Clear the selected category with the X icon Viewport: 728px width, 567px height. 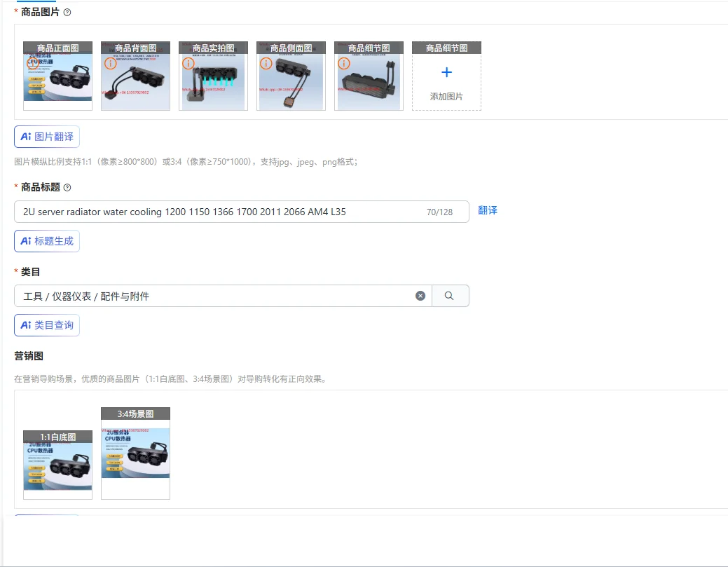click(x=420, y=295)
